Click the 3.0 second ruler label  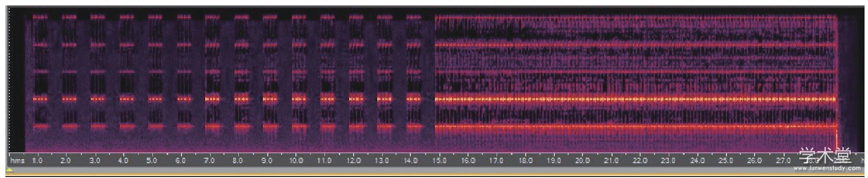(x=95, y=161)
